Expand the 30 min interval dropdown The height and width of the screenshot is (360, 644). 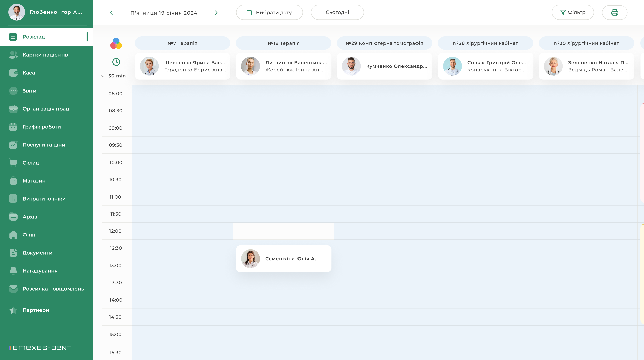click(x=114, y=76)
